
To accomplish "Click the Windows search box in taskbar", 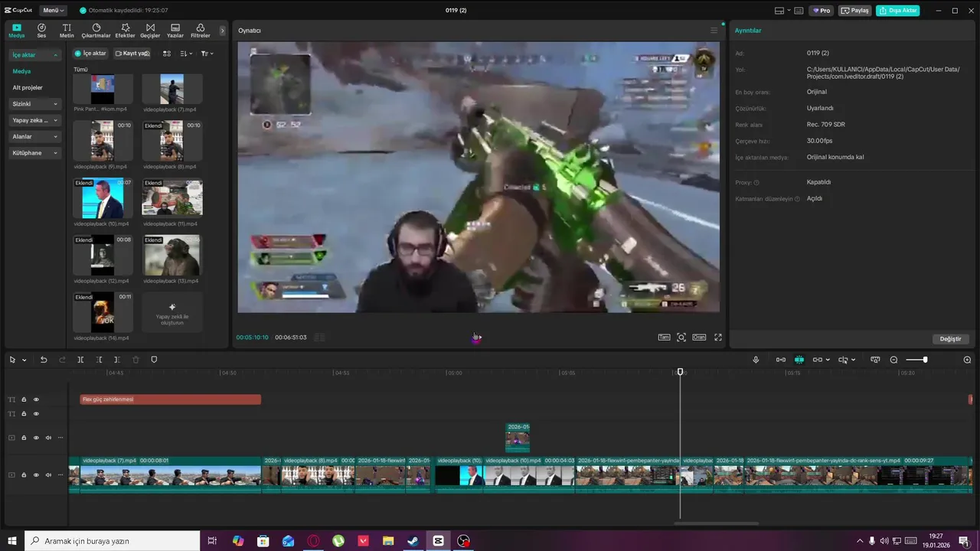I will coord(112,541).
